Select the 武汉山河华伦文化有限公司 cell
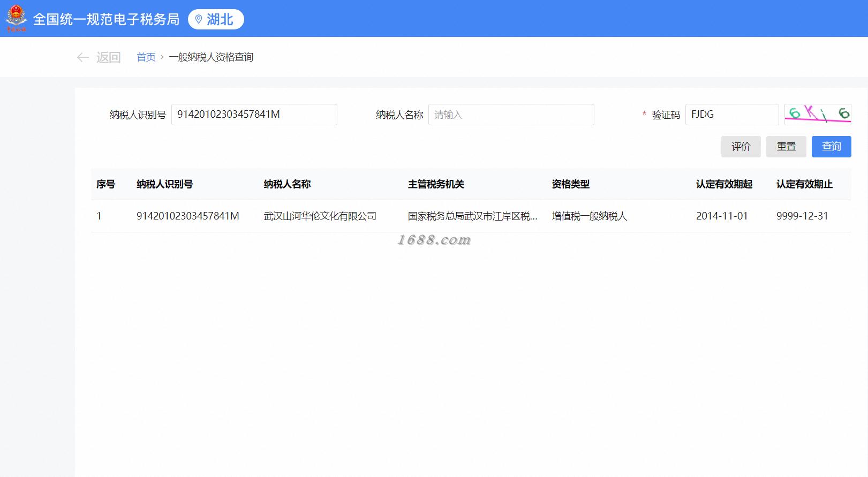This screenshot has height=477, width=868. tap(320, 216)
